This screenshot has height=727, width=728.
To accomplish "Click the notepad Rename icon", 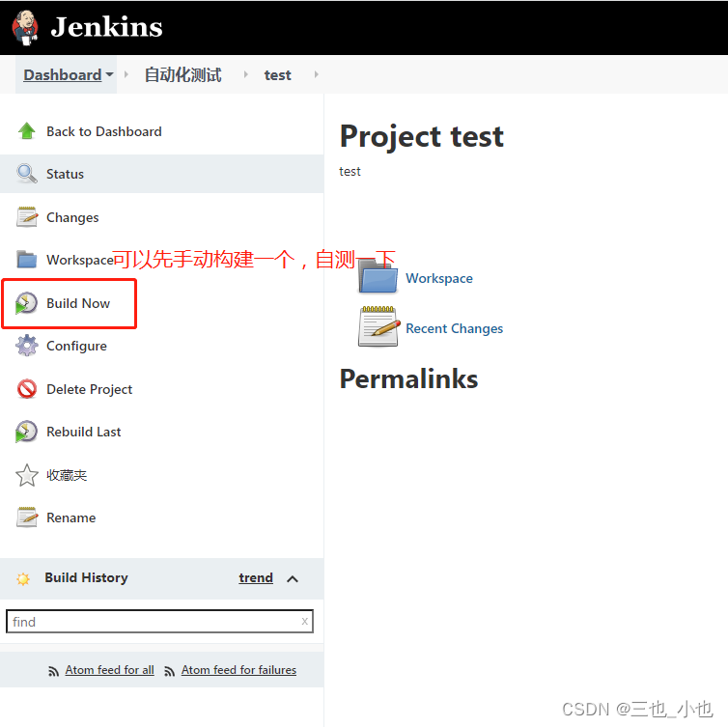I will [x=27, y=517].
